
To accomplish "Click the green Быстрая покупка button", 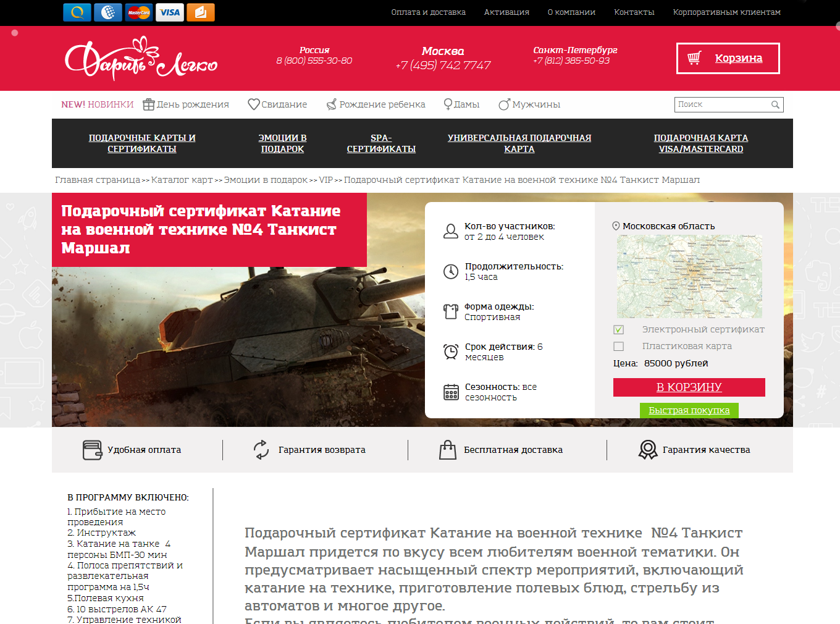I will click(x=689, y=410).
